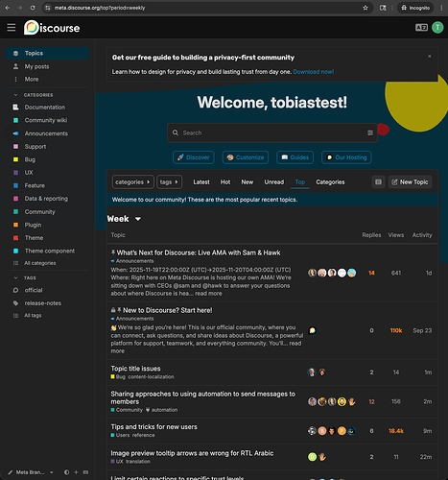Open the tags filter dropdown

click(169, 182)
